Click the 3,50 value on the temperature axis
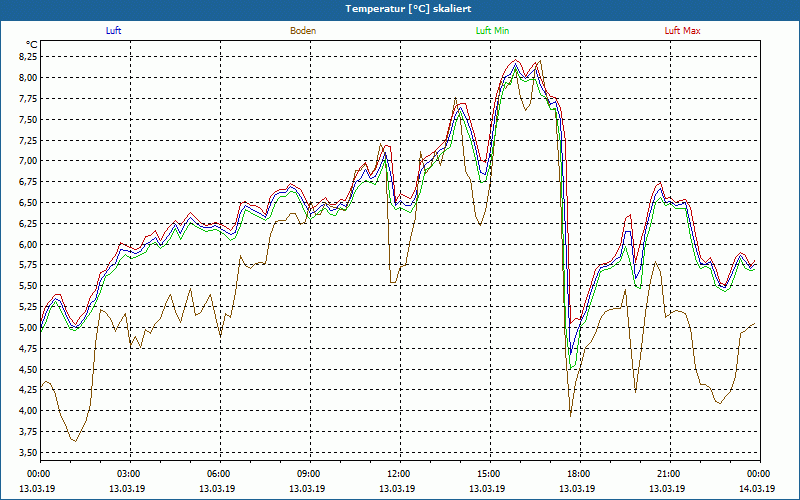The width and height of the screenshot is (800, 500). click(28, 453)
